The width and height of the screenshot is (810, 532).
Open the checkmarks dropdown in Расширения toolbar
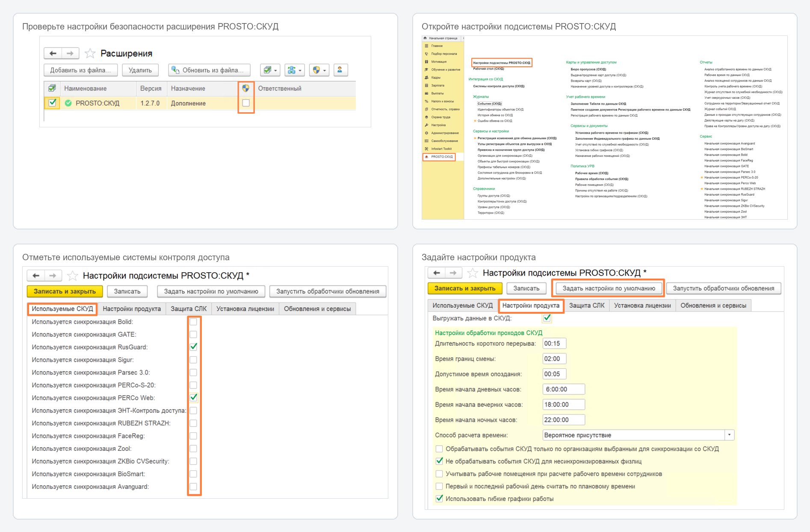coord(270,70)
